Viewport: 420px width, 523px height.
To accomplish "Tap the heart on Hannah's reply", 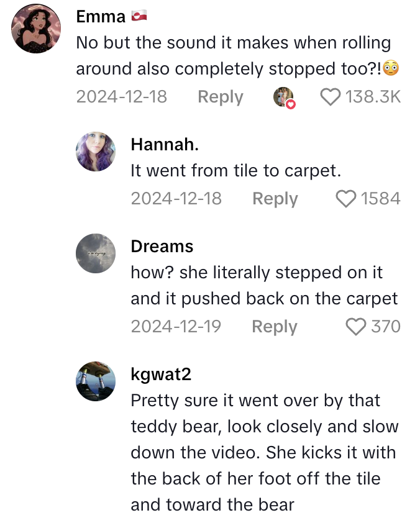I will (345, 199).
